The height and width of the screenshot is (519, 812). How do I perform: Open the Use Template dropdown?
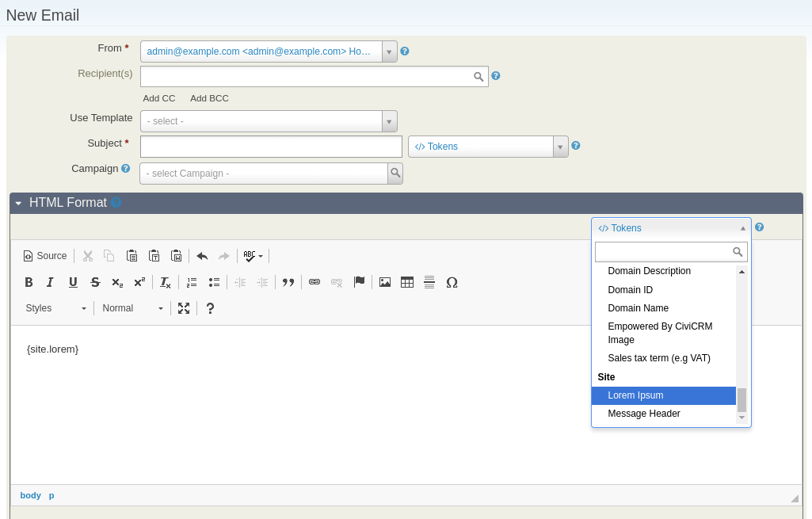coord(269,121)
